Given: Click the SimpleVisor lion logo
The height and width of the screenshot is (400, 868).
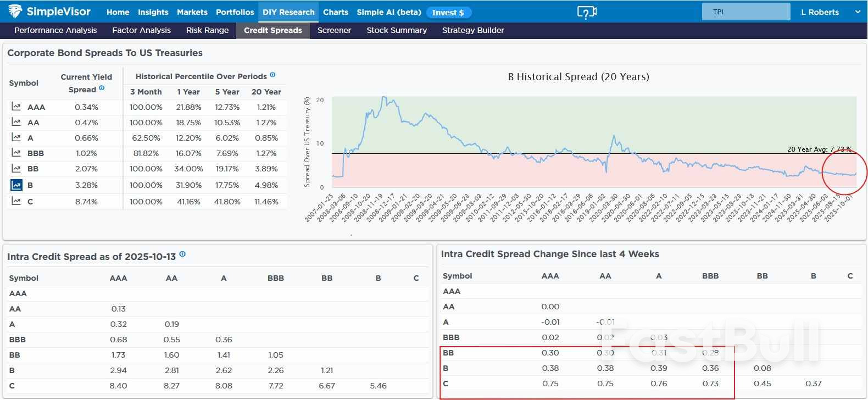Looking at the screenshot, I should pyautogui.click(x=15, y=12).
